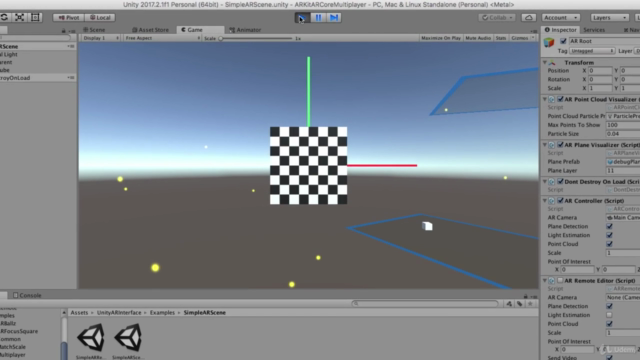Expand or collapse AR Remote Editor component

545,281
